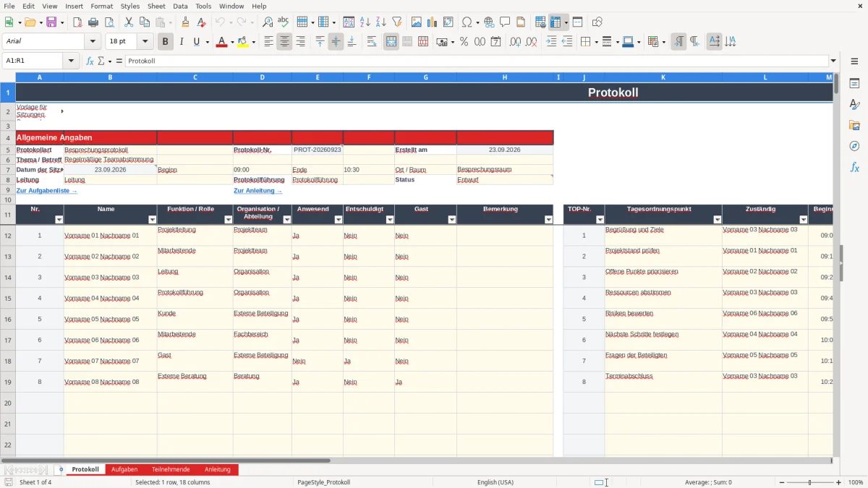Insert an image via toolbar icon
The width and height of the screenshot is (868, 488).
click(x=417, y=22)
